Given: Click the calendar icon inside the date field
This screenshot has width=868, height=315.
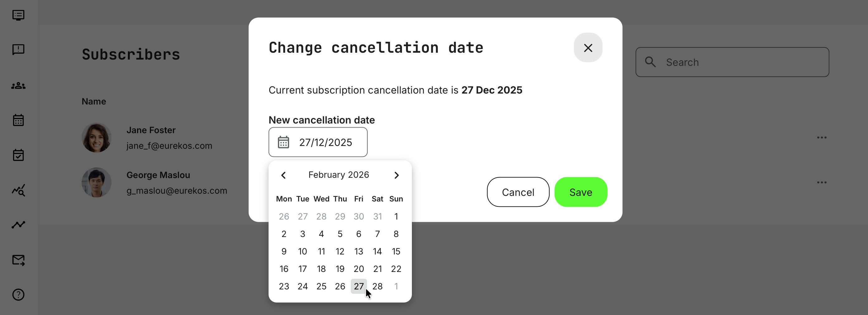Looking at the screenshot, I should pos(284,142).
